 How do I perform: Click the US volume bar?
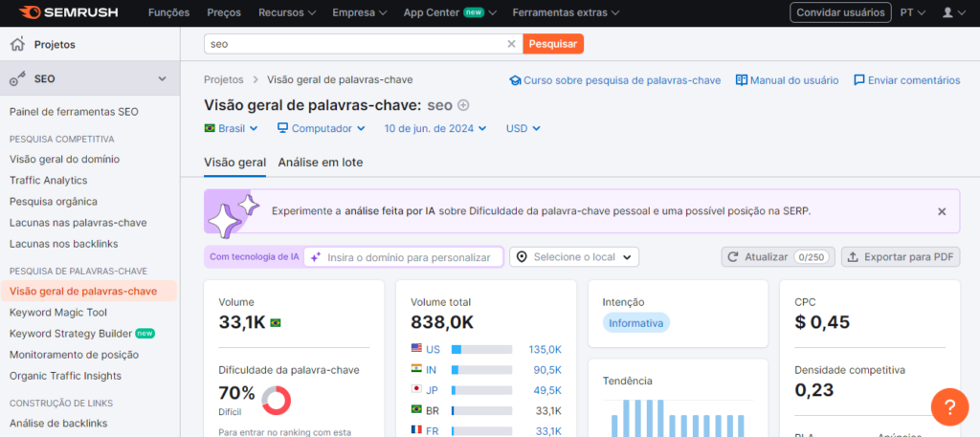(482, 349)
